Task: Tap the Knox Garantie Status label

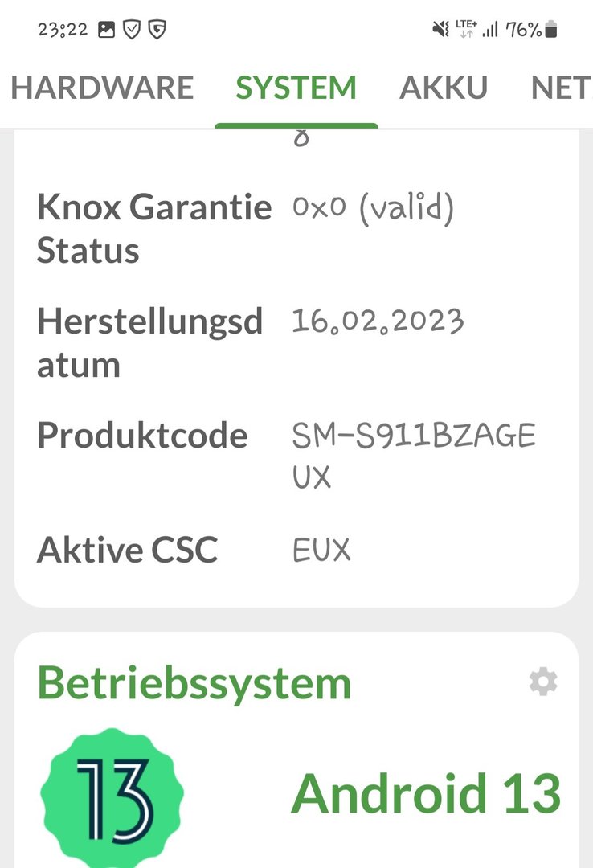Action: [x=153, y=229]
